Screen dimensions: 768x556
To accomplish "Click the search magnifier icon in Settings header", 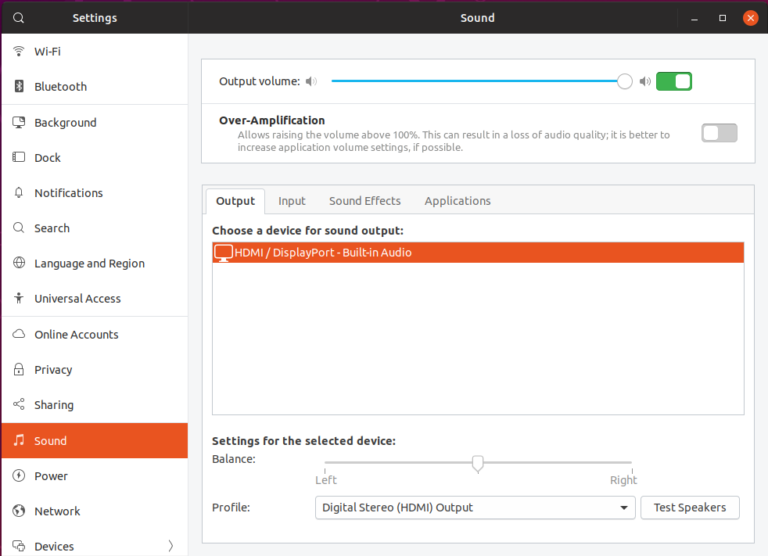I will (19, 18).
